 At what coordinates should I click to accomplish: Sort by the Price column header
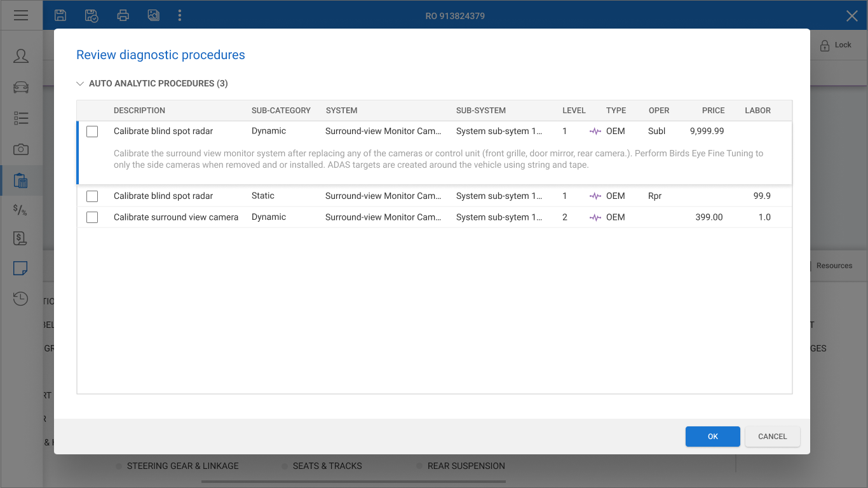[x=713, y=111]
